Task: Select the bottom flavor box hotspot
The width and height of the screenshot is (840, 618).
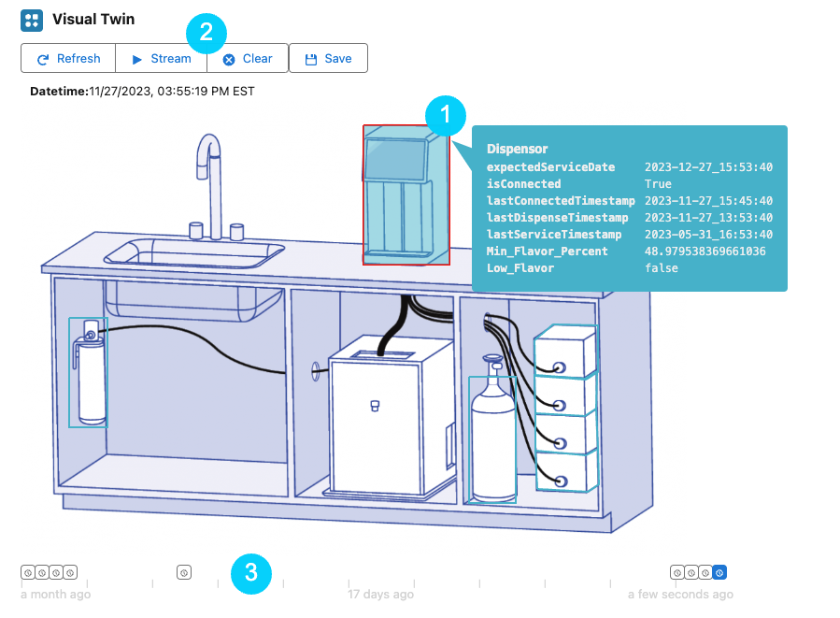Action: coord(565,471)
